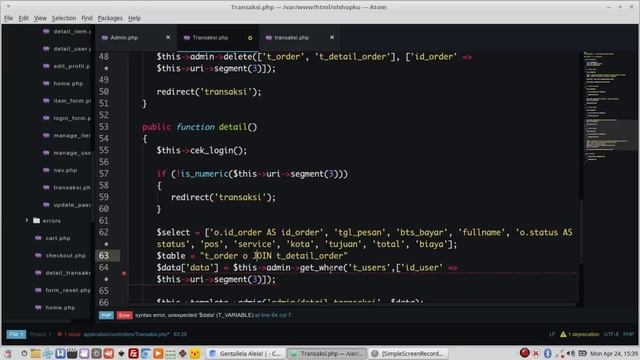Open the Find menu
The width and height of the screenshot is (640, 360).
tap(87, 18)
